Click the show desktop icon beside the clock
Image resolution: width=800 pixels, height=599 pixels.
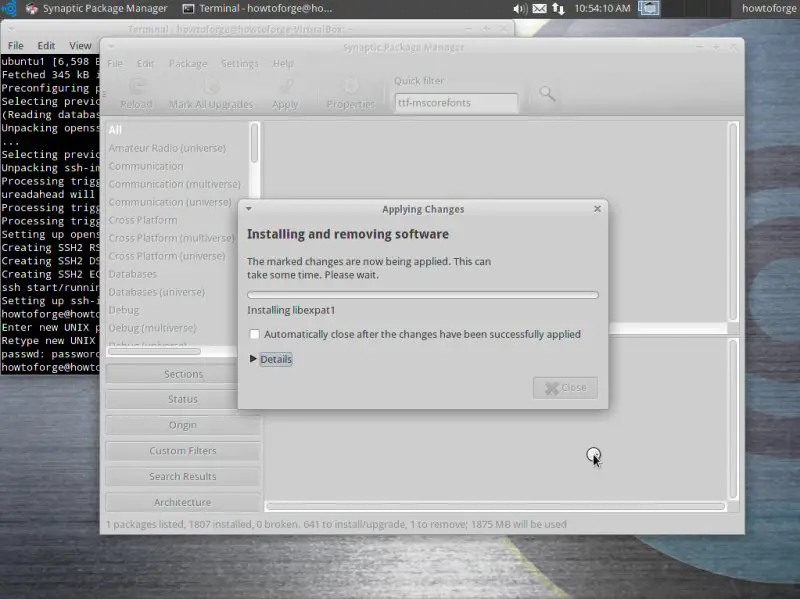[x=648, y=8]
